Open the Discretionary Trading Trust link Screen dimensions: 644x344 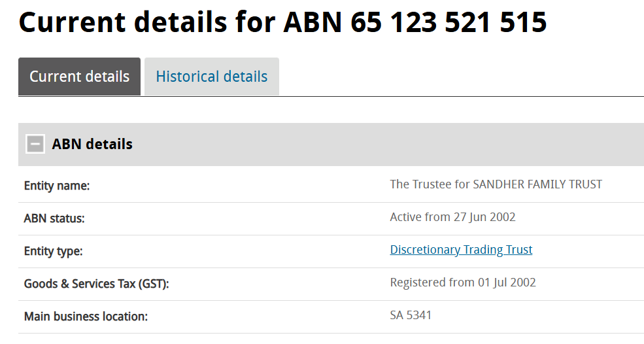click(461, 250)
